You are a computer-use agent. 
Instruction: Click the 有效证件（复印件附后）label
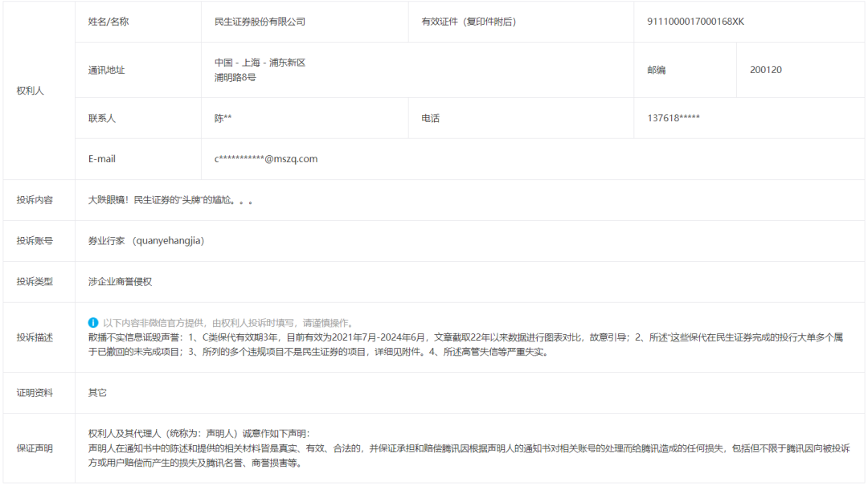click(x=469, y=22)
